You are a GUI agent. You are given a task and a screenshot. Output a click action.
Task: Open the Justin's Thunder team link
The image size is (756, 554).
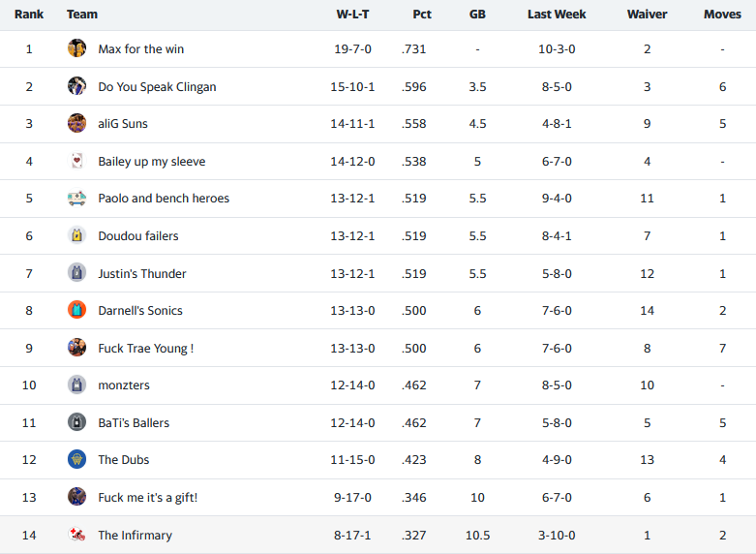click(x=142, y=273)
